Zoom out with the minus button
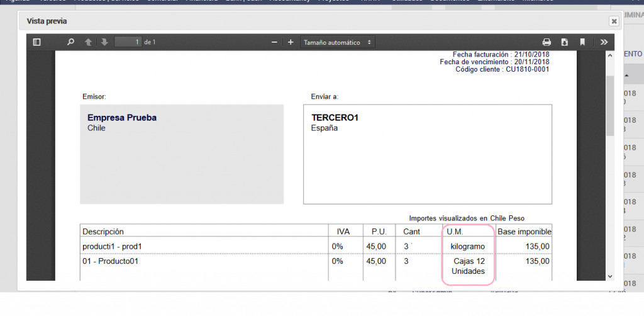 [x=274, y=42]
